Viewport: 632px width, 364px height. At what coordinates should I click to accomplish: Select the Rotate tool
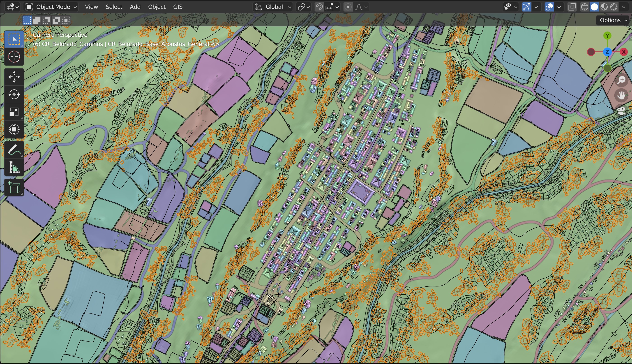[14, 94]
